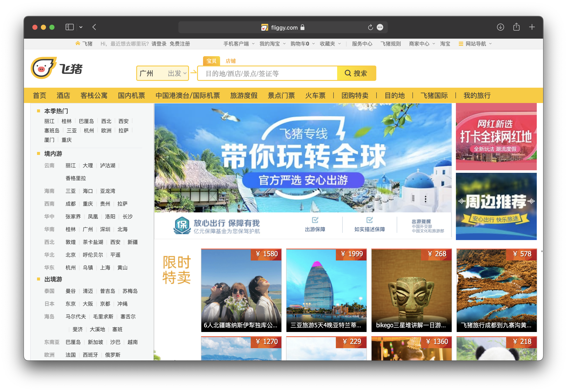Click 亚龙湾 in 海南 row
This screenshot has width=567, height=392.
[x=108, y=191]
